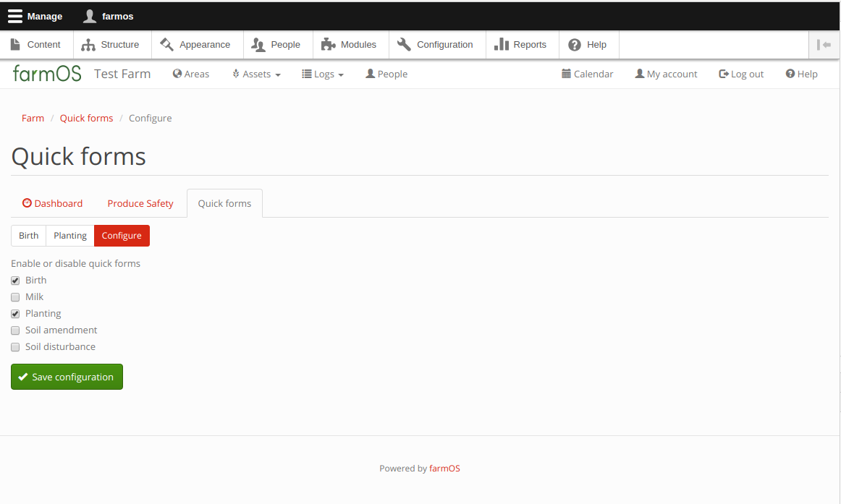Enable the Soil disturbance checkbox
Image resolution: width=841 pixels, height=504 pixels.
click(15, 347)
